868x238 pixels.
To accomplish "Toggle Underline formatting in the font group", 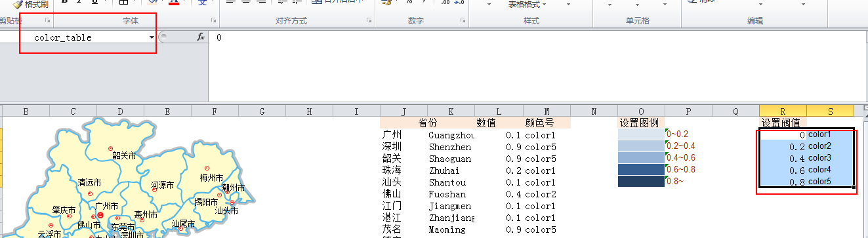I will point(94,2).
